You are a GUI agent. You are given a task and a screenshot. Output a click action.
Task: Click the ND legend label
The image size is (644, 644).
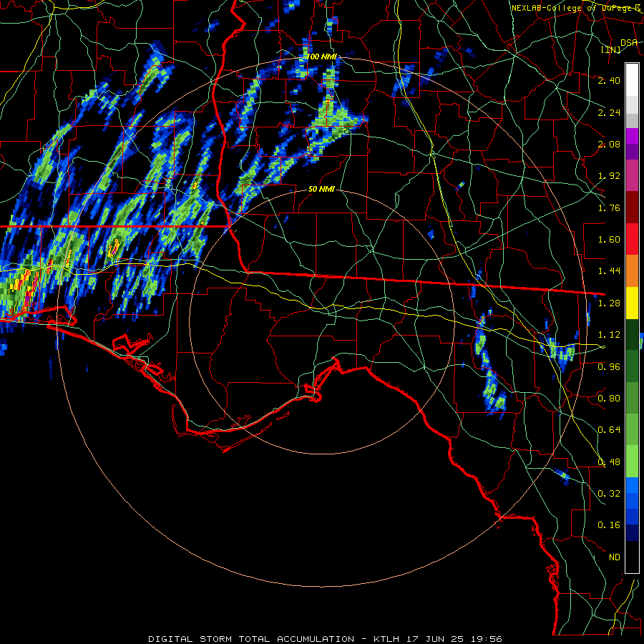615,557
